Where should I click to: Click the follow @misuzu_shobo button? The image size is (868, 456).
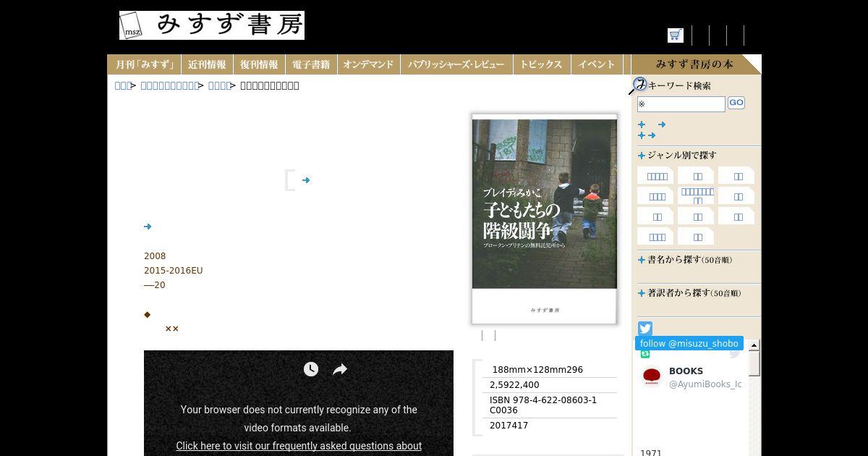pos(689,343)
